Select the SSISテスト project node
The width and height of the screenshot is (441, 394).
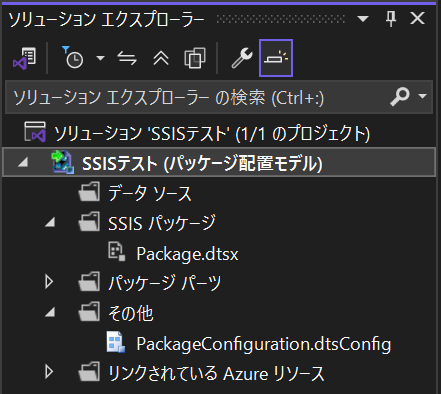tap(219, 162)
